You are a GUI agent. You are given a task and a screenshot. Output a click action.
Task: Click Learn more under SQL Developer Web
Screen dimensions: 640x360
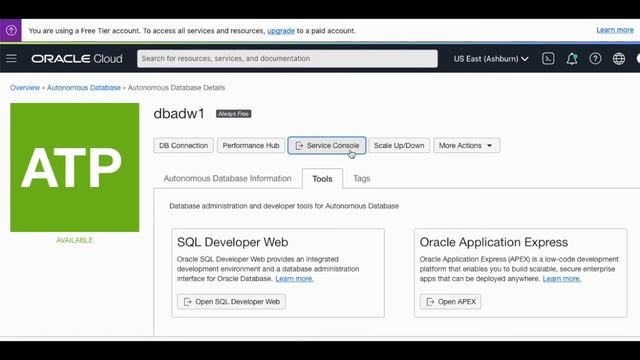[x=295, y=279]
